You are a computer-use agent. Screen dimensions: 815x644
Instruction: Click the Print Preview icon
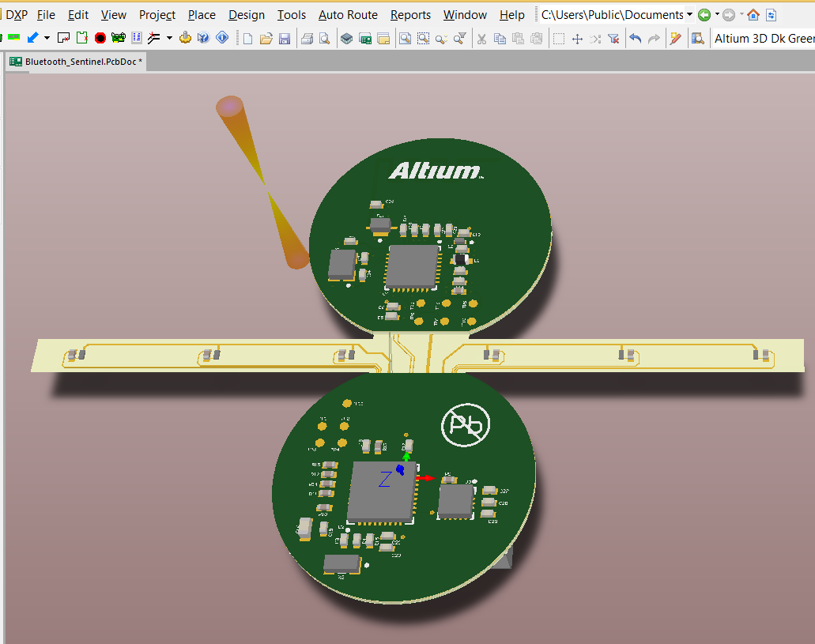click(324, 39)
